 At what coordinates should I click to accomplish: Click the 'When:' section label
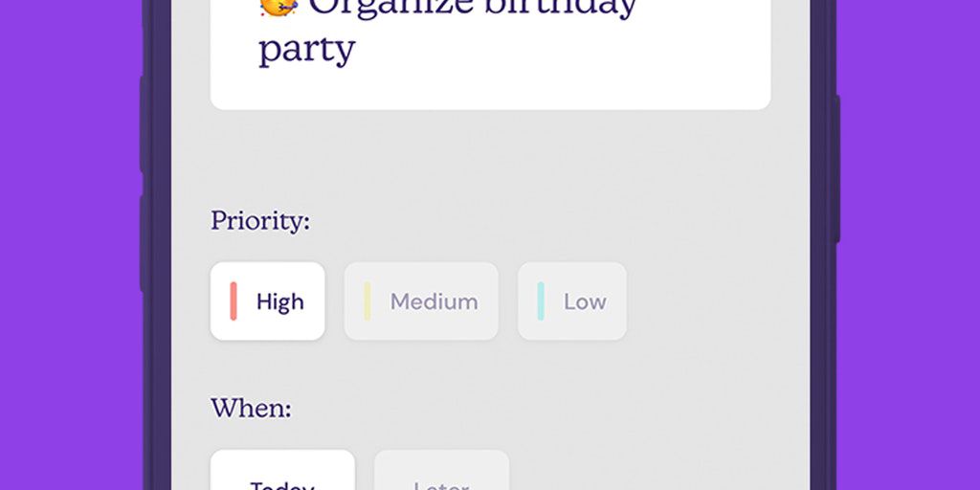pyautogui.click(x=251, y=409)
